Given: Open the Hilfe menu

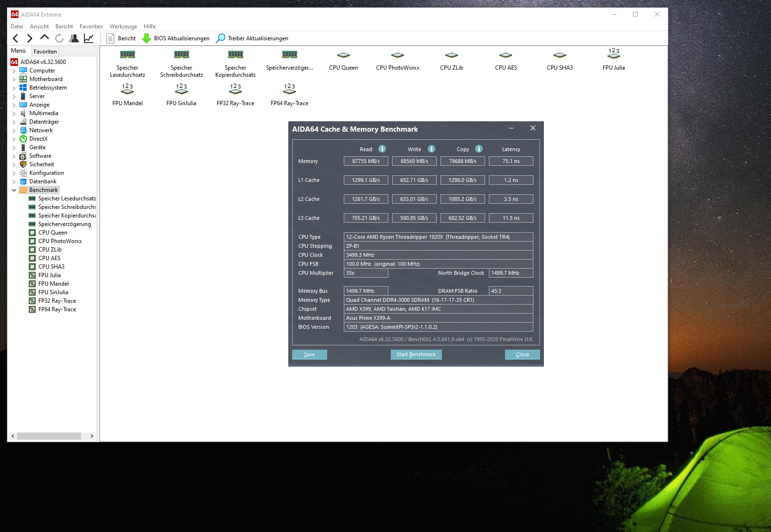Looking at the screenshot, I should [x=150, y=27].
